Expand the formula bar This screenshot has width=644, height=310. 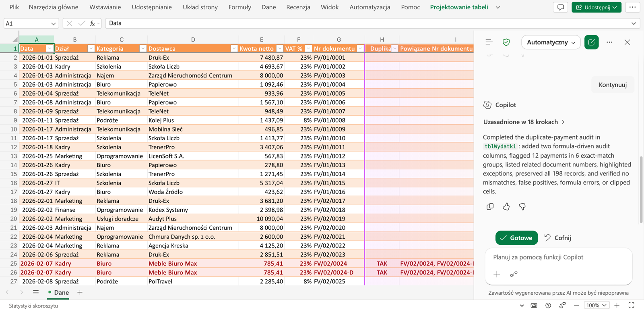(x=634, y=23)
